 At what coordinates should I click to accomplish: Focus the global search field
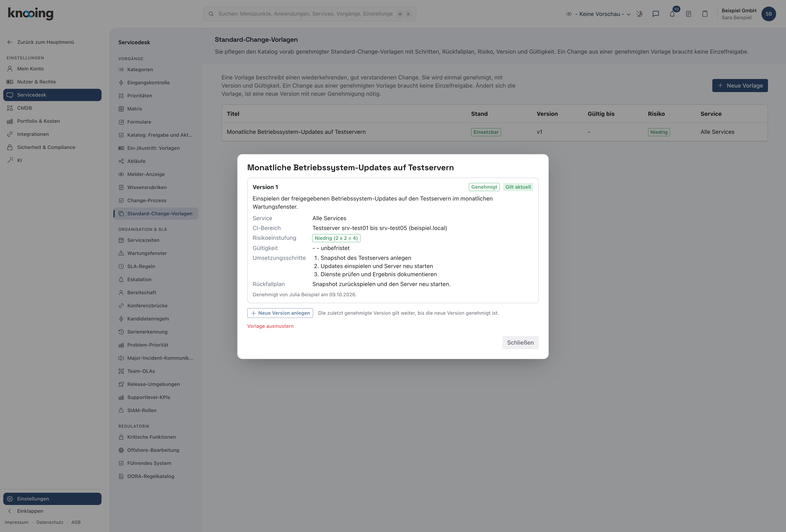coord(309,14)
